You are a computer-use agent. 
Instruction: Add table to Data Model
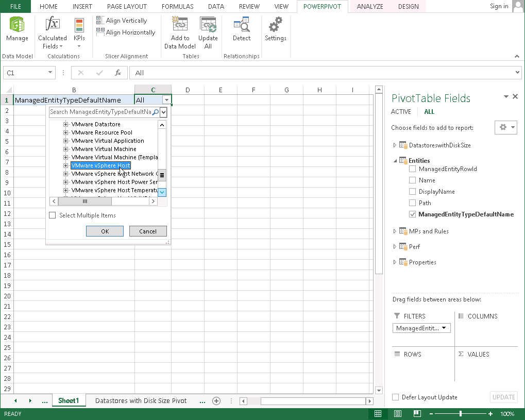point(180,33)
